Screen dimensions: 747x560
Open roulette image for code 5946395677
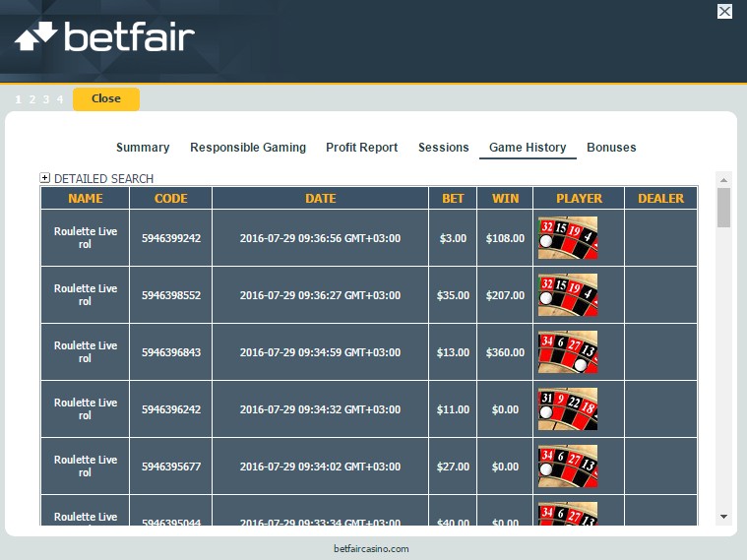[x=567, y=467]
